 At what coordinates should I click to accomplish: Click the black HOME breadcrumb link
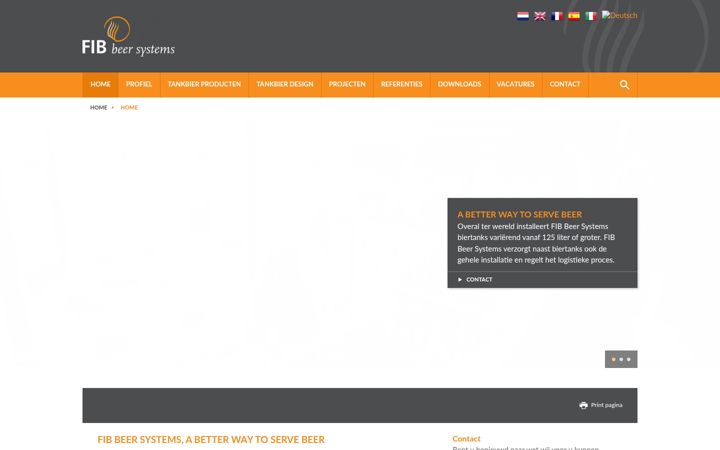click(98, 107)
